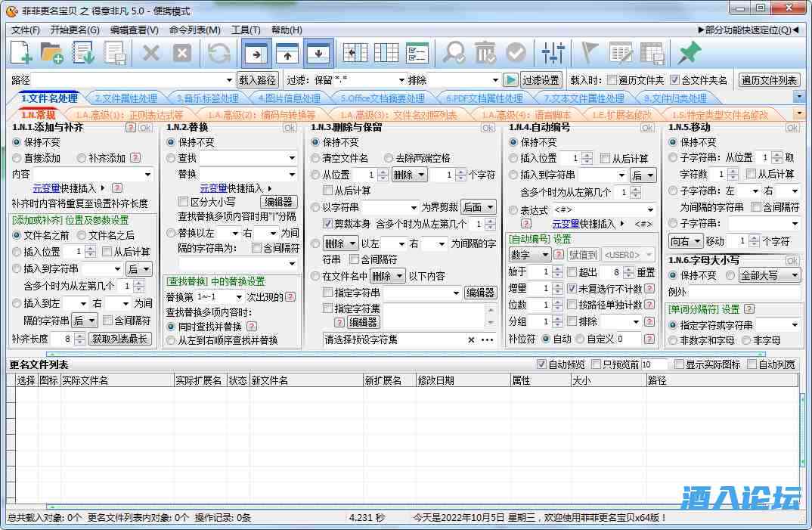
Task: Click the vertical sliders settings icon
Action: pos(553,53)
